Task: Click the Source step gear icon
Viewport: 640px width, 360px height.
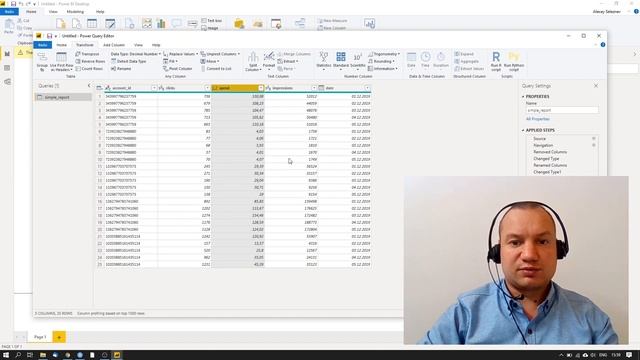Action: 594,138
